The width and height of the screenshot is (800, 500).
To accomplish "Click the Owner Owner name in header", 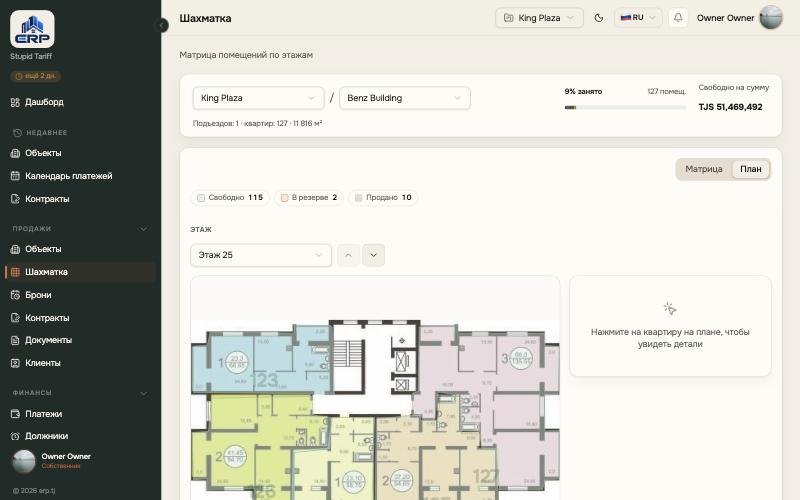I will click(x=725, y=18).
